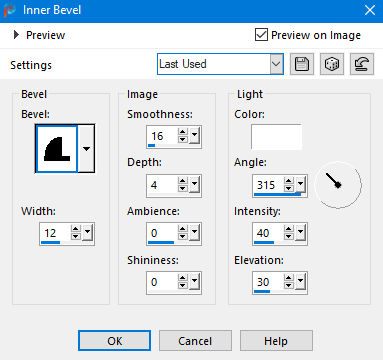The width and height of the screenshot is (383, 360).
Task: Click the white light Color swatch
Action: [x=276, y=137]
